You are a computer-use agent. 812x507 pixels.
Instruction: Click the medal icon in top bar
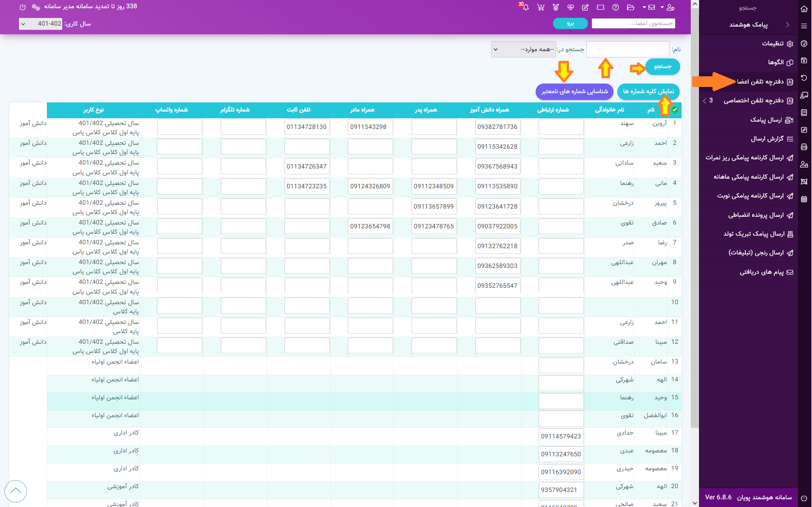556,7
